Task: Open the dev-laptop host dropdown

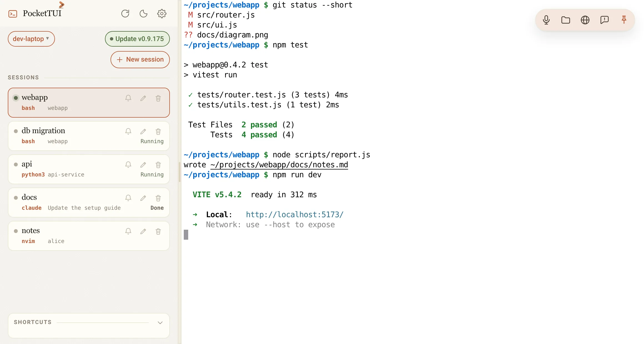Action: pyautogui.click(x=31, y=39)
